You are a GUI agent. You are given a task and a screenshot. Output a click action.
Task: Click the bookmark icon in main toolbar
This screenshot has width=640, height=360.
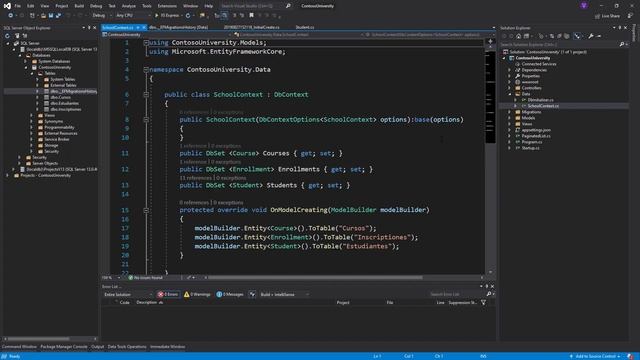coord(251,16)
